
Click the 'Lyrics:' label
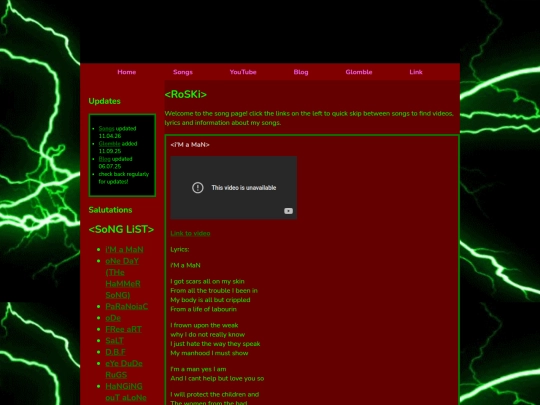coord(179,249)
